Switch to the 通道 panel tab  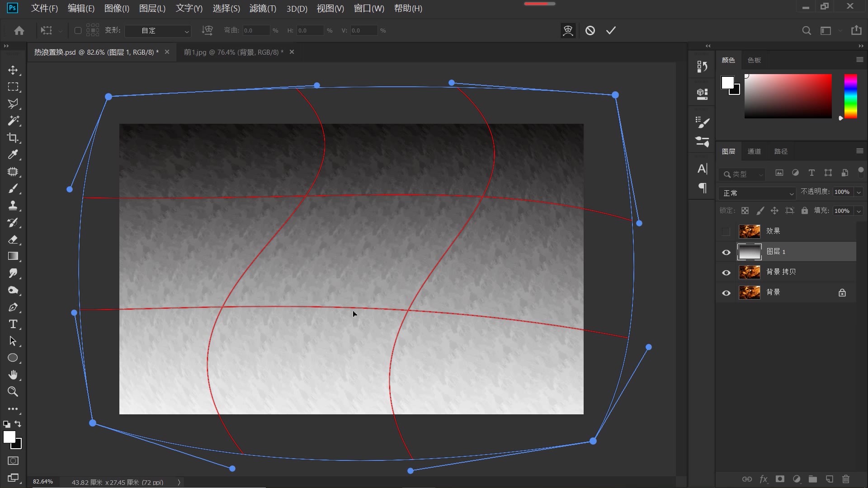click(x=754, y=151)
